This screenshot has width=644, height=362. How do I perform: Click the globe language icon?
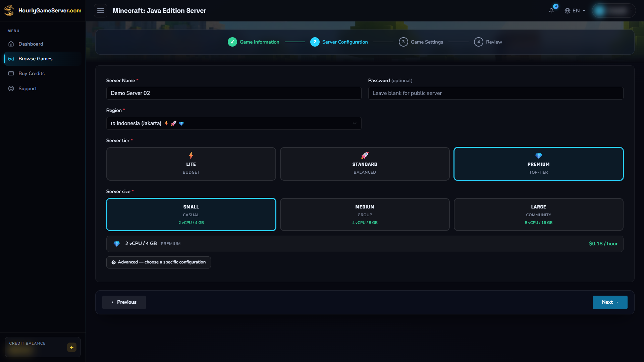[x=568, y=11]
